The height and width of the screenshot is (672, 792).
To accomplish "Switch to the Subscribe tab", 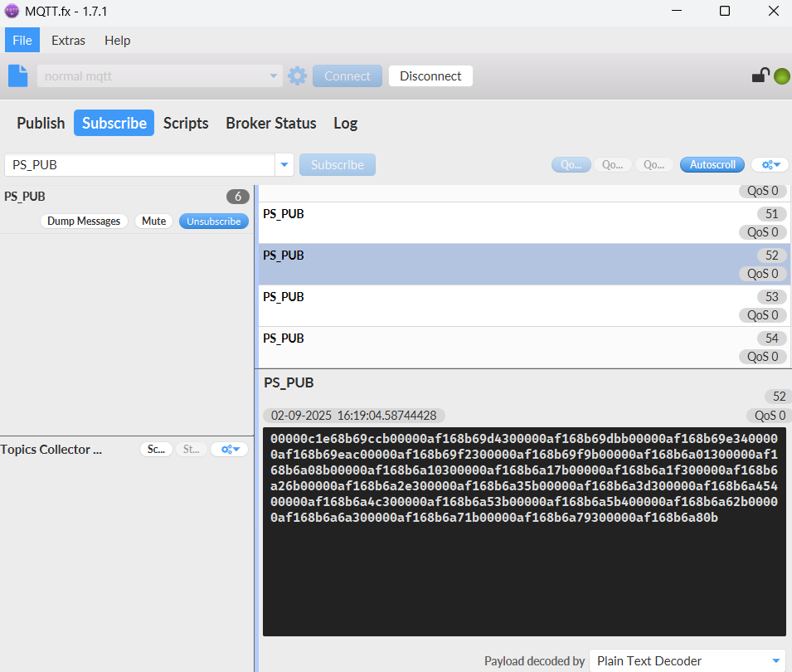I will point(114,123).
